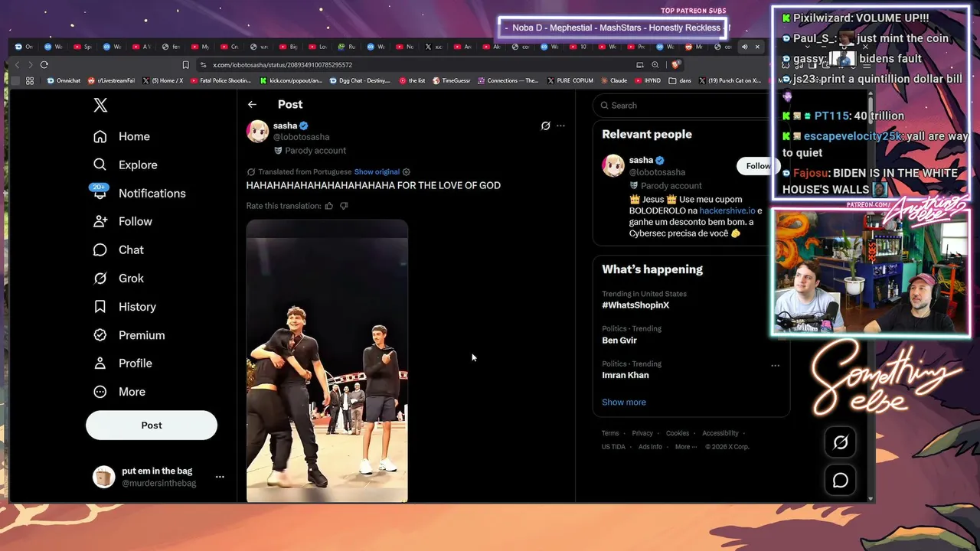Open the Home feed
Image resolution: width=980 pixels, height=551 pixels.
click(122, 136)
